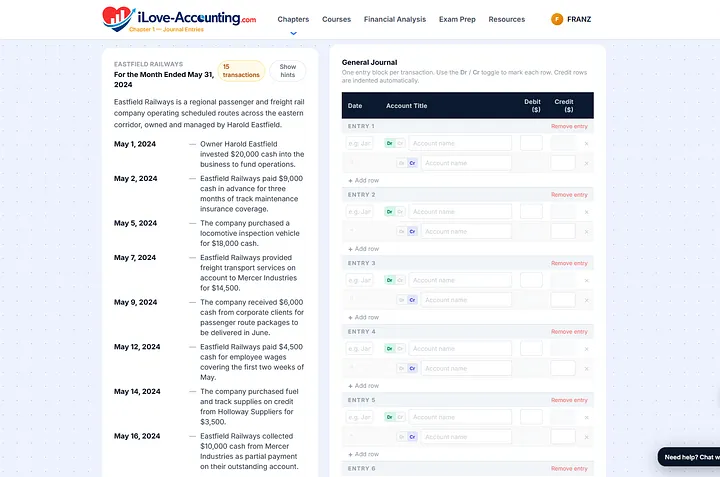Delete the second row of Entry 1
Viewport: 720px width, 477px height.
(586, 163)
